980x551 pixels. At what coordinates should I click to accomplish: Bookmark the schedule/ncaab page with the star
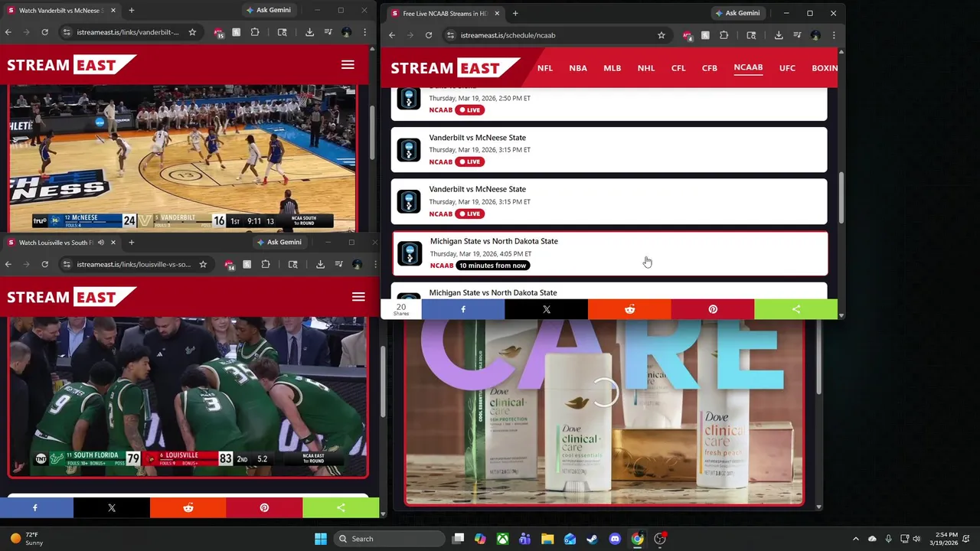[x=661, y=35]
